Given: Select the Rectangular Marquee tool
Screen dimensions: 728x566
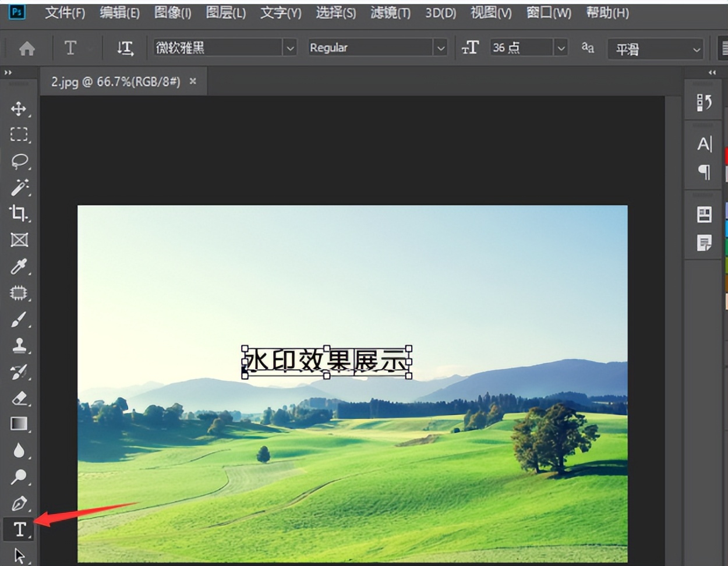Looking at the screenshot, I should pyautogui.click(x=19, y=135).
